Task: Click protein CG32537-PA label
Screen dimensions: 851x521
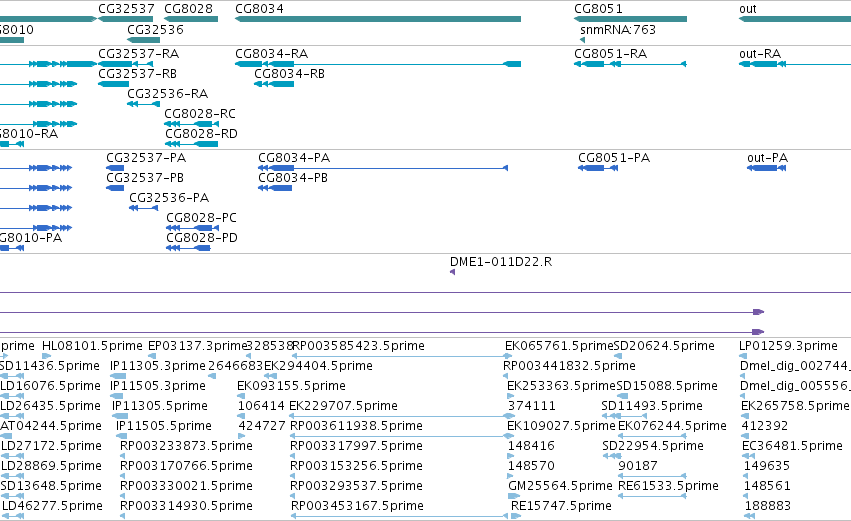Action: click(146, 158)
